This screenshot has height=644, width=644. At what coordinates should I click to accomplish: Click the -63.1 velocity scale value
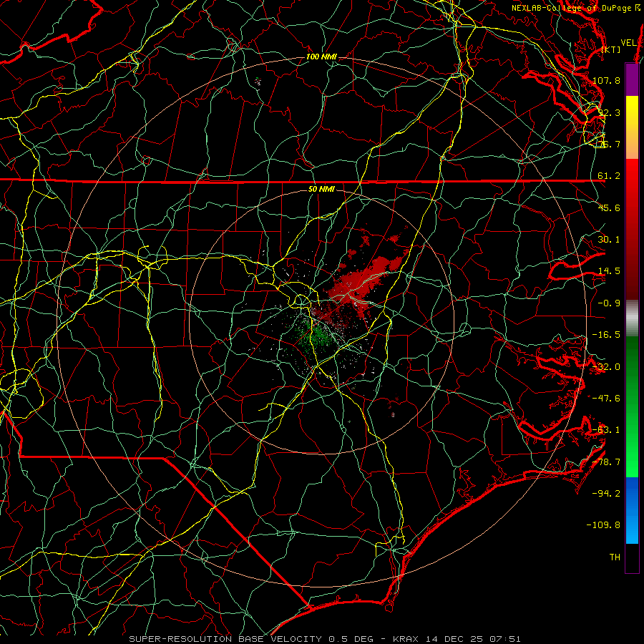tap(606, 430)
